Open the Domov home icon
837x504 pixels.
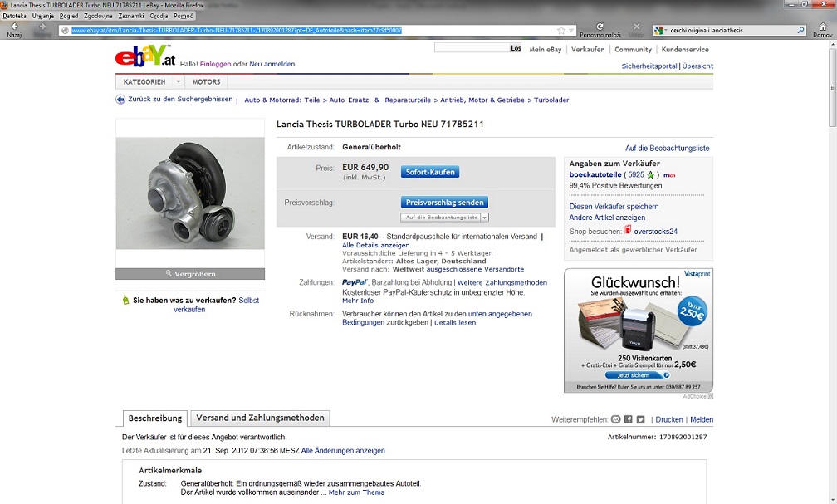tap(823, 27)
